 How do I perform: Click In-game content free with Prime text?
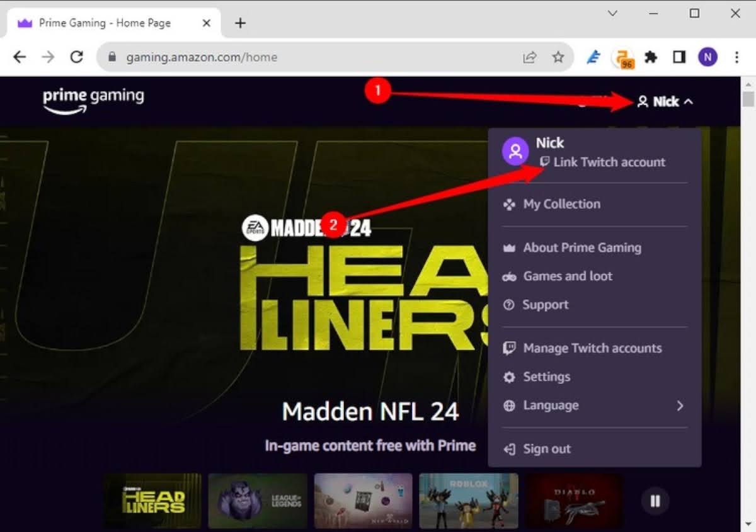(370, 446)
